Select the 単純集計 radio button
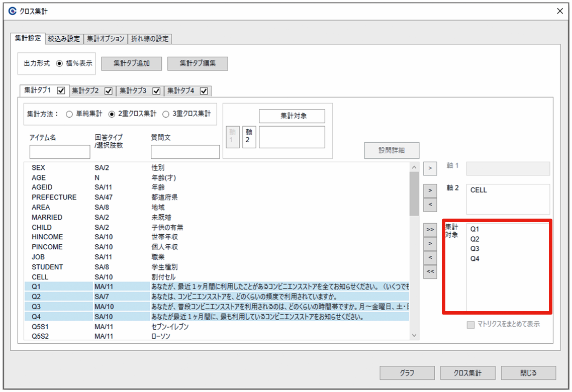The image size is (572, 392). (69, 114)
